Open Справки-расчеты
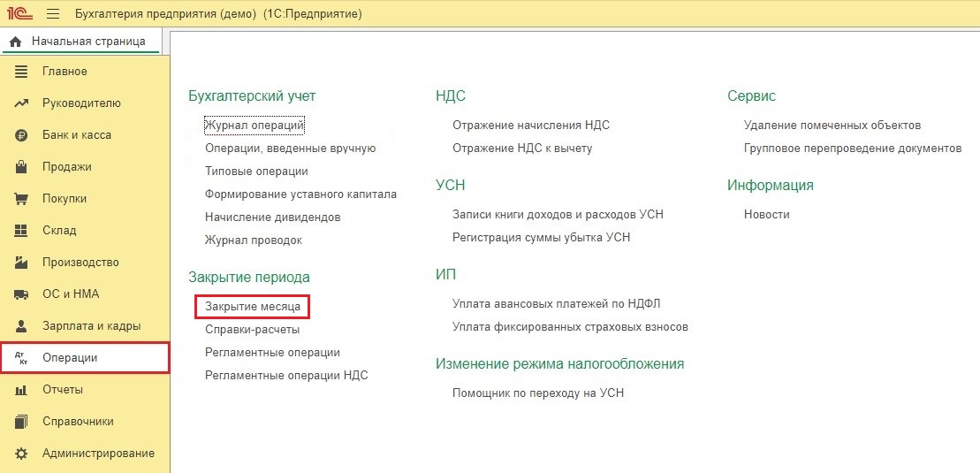 [x=253, y=329]
